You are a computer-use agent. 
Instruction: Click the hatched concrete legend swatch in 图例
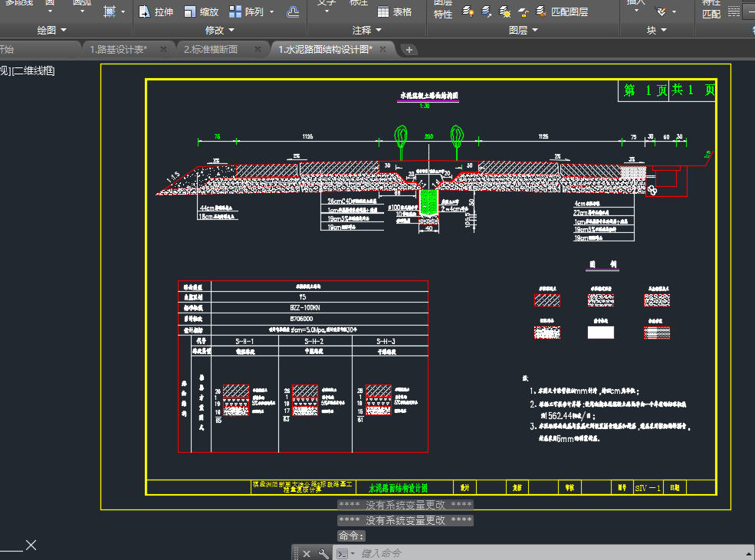(547, 301)
